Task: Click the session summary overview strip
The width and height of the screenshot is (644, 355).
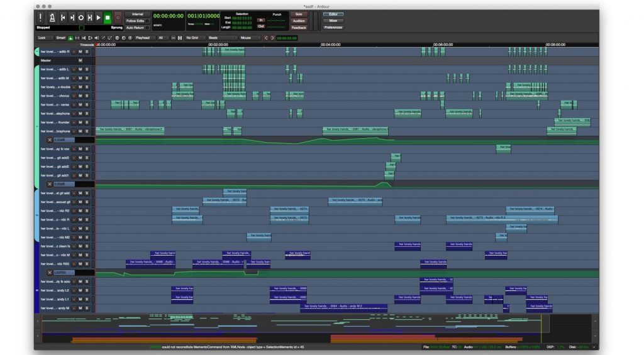Action: [316, 328]
